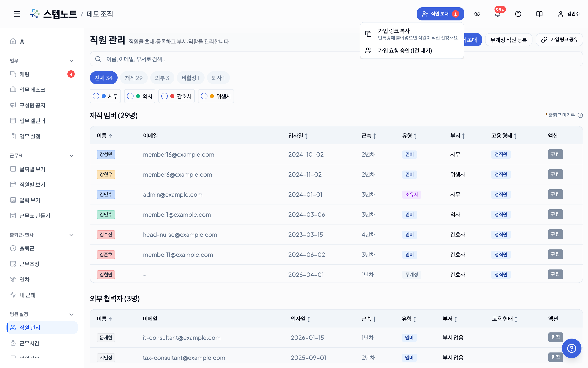Open 업무 캘린더 in the sidebar
The width and height of the screenshot is (588, 368).
click(42, 121)
